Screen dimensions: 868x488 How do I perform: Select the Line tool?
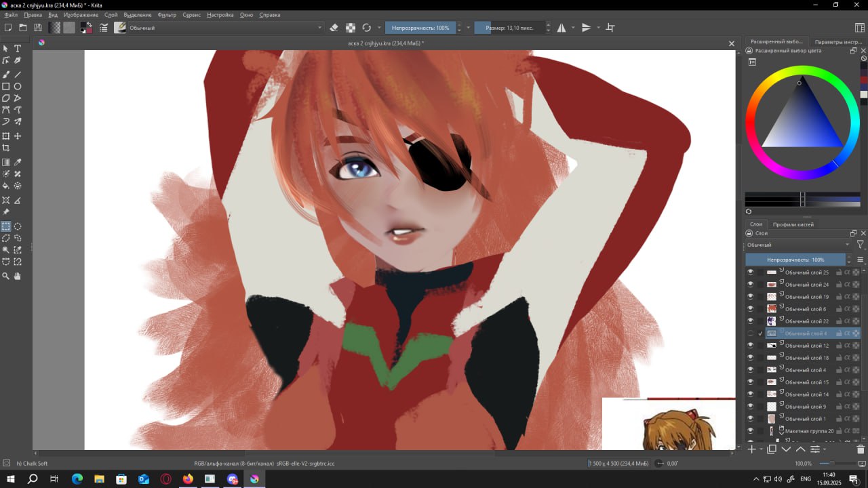coord(18,75)
